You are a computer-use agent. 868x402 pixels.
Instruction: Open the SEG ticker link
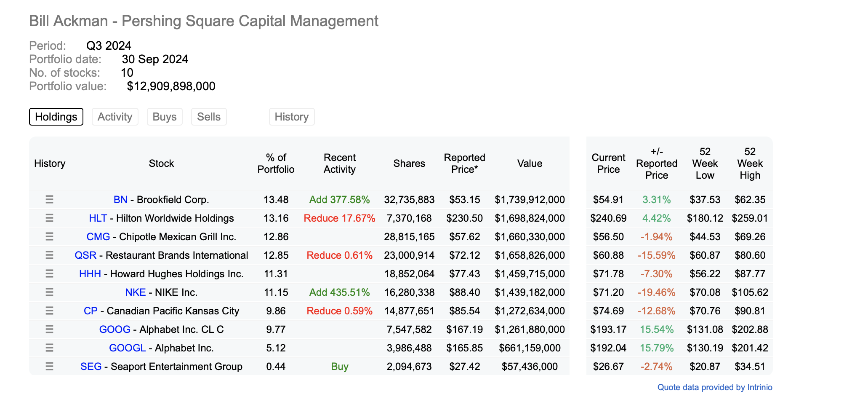[x=91, y=366]
